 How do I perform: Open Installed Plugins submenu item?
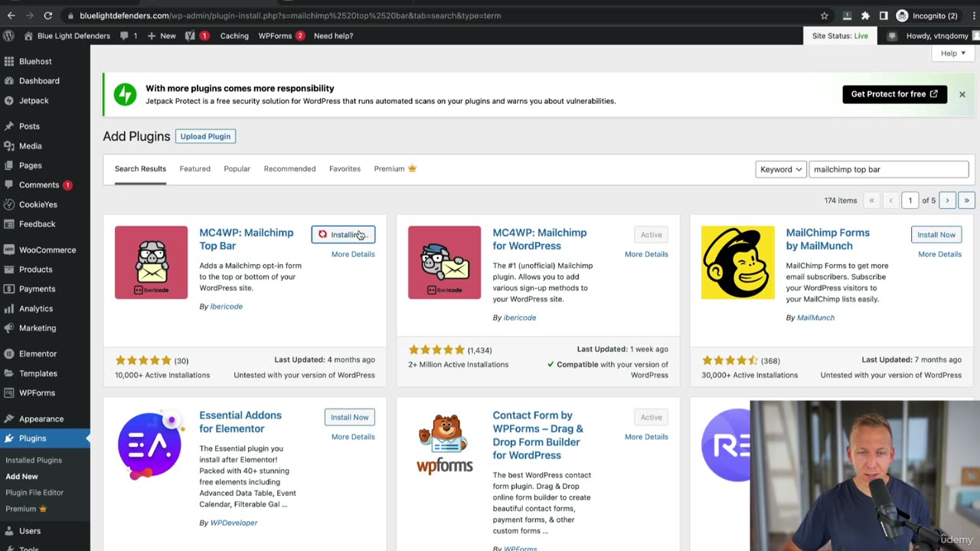34,460
